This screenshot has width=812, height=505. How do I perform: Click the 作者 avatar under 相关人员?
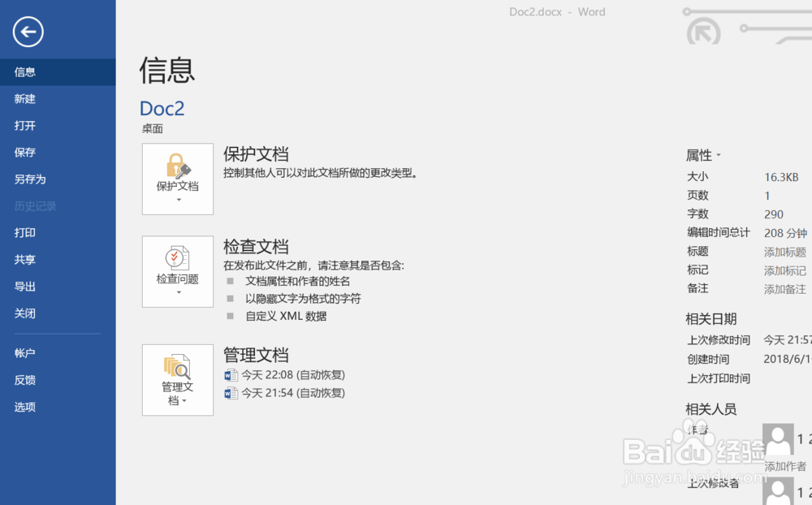pyautogui.click(x=777, y=438)
